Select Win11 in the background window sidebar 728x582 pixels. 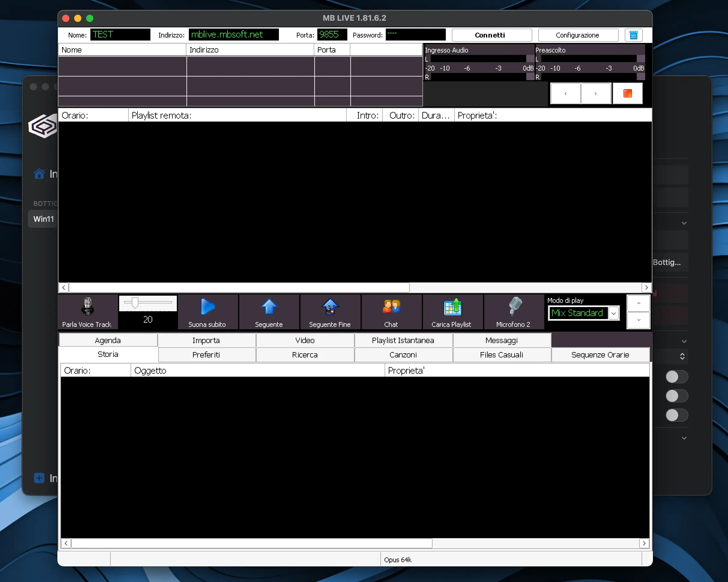tap(43, 219)
